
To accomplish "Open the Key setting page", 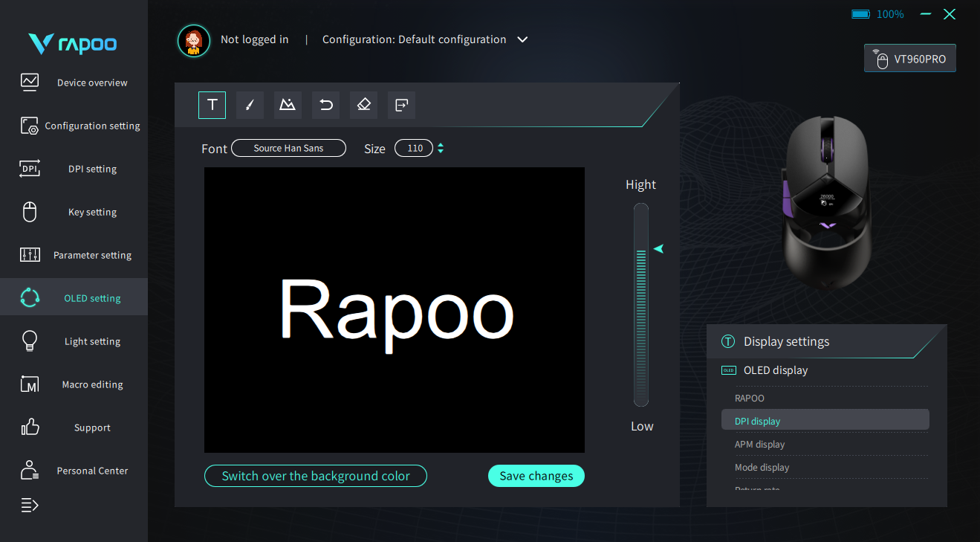I will [74, 212].
